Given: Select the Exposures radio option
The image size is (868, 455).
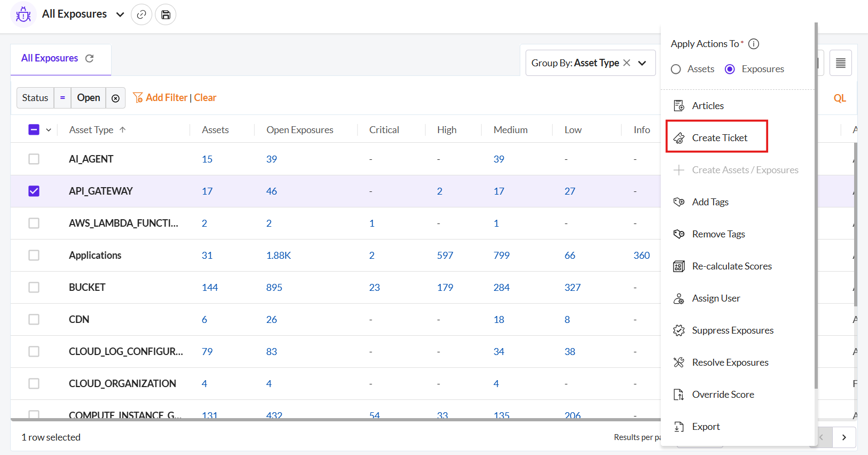Looking at the screenshot, I should [730, 69].
